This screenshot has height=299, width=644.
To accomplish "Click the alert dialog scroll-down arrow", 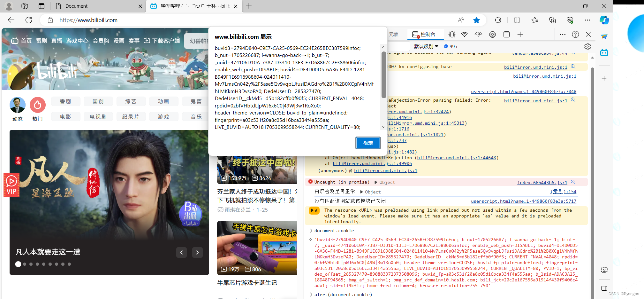I will 383,127.
